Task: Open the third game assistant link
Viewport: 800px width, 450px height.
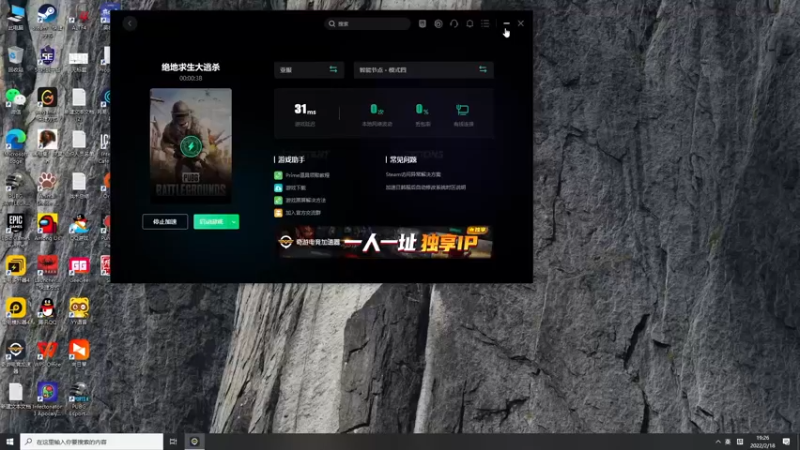Action: pyautogui.click(x=300, y=201)
